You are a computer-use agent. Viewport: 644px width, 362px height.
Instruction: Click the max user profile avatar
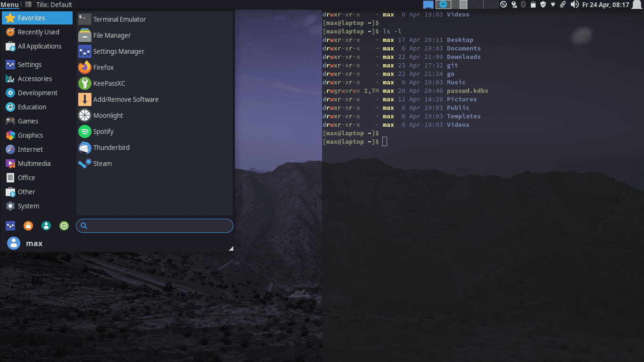pyautogui.click(x=14, y=243)
